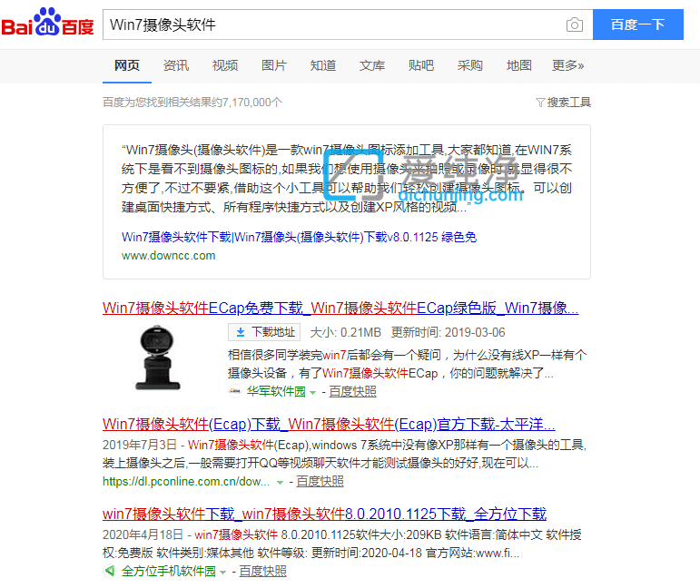
Task: Open the 贴吧 tab
Action: [x=421, y=65]
